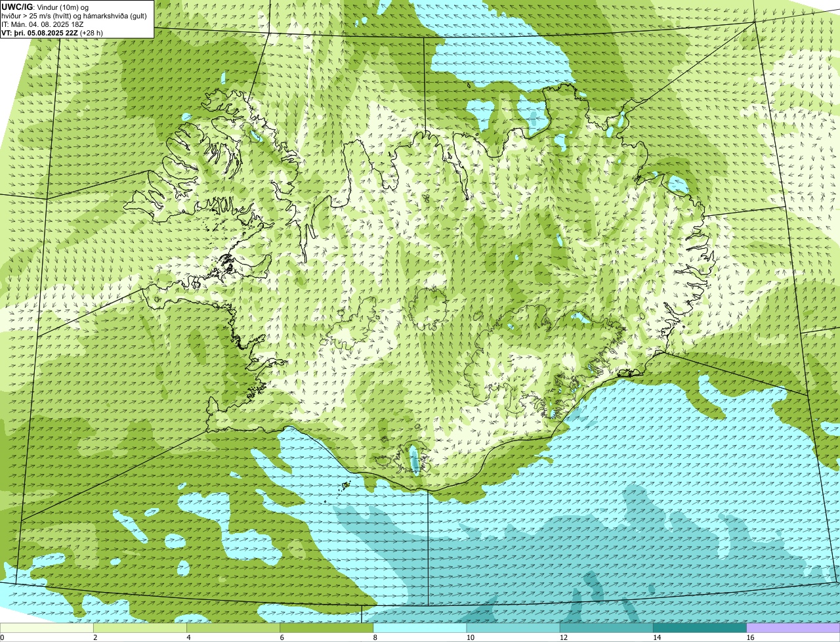Click the 10–12 m/s teal legend swatch
Viewport: 840px width, 642px height.
coord(513,628)
